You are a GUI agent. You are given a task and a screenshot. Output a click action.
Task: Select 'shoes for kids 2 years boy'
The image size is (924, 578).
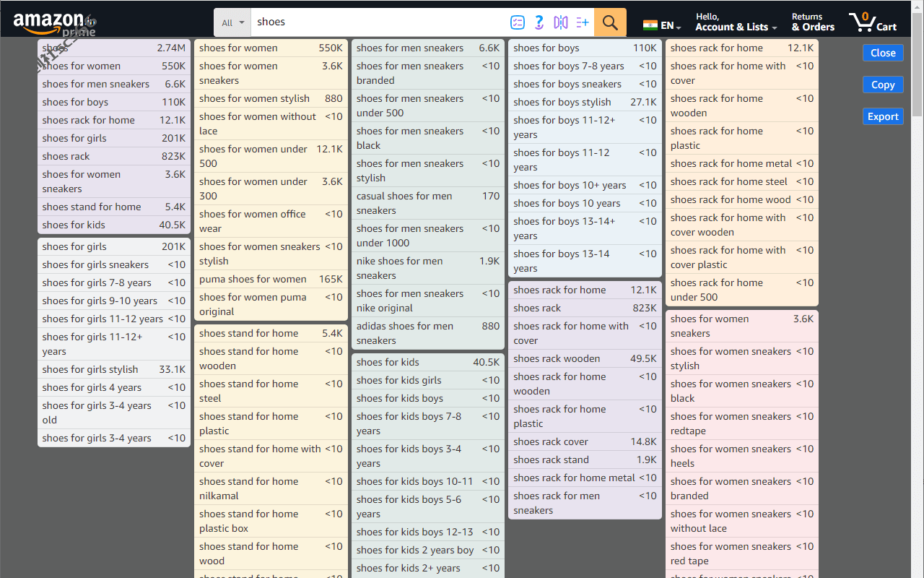428,550
